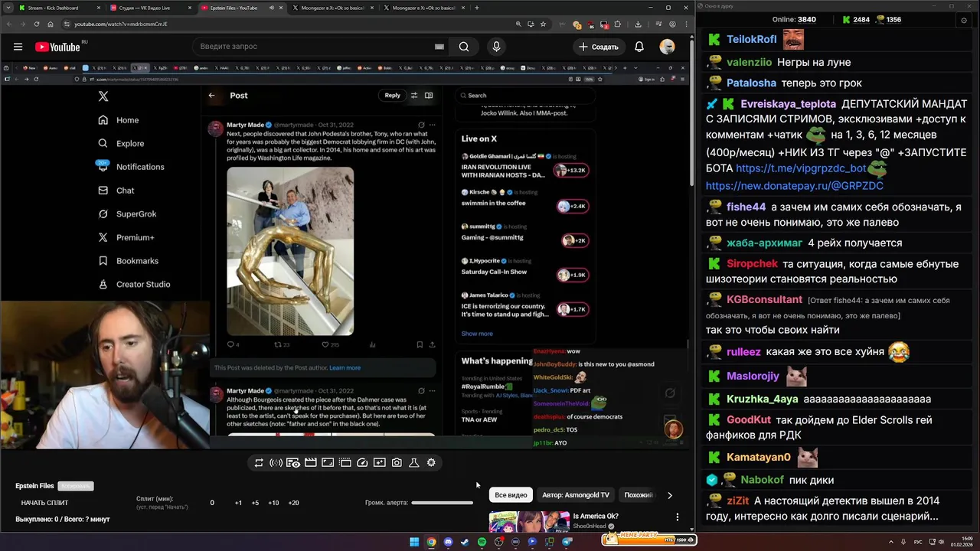Open Spotify from the Windows taskbar

click(x=482, y=542)
